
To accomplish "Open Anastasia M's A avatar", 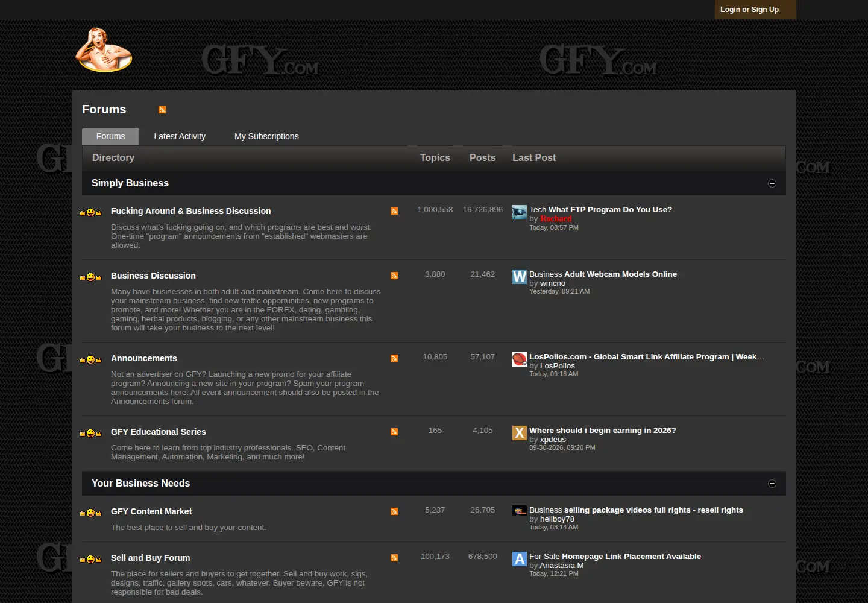I will (520, 559).
